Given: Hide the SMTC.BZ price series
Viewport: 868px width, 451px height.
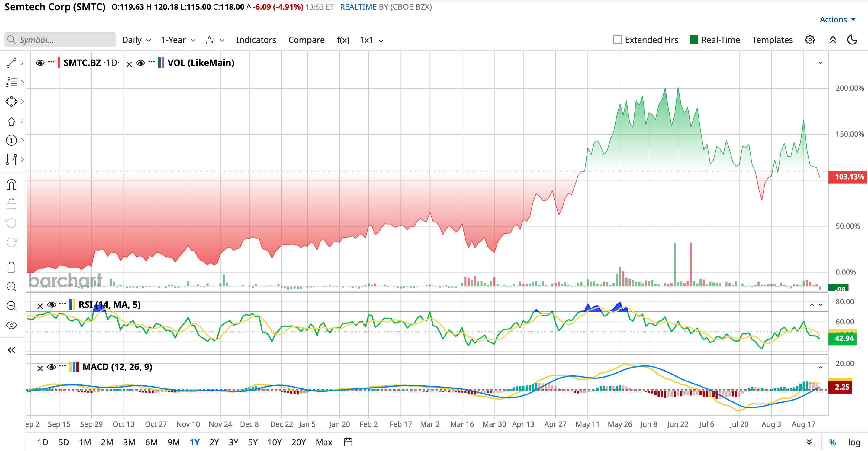Looking at the screenshot, I should pos(40,63).
